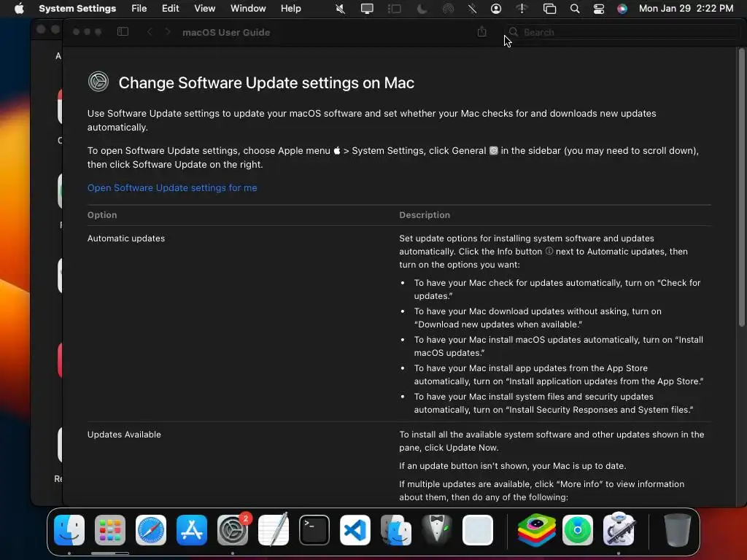
Task: Open Control Center from the menu bar
Action: 599,9
